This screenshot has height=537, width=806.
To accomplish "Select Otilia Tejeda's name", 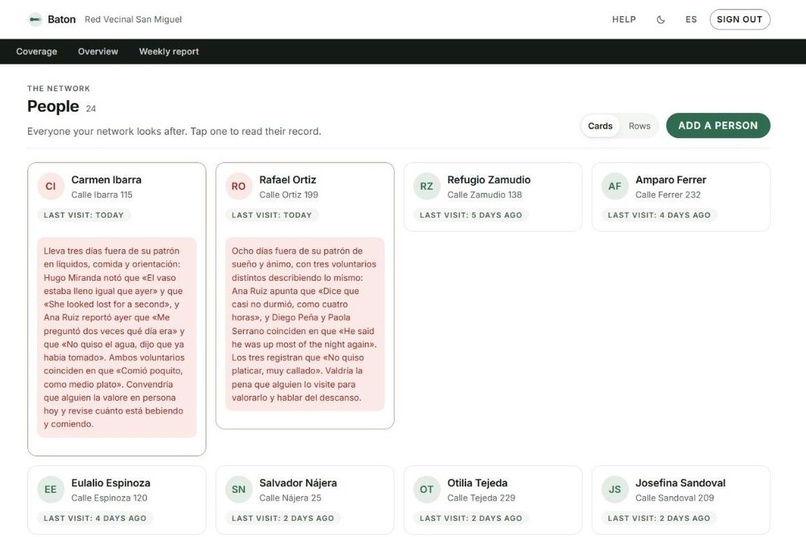I will tap(478, 483).
